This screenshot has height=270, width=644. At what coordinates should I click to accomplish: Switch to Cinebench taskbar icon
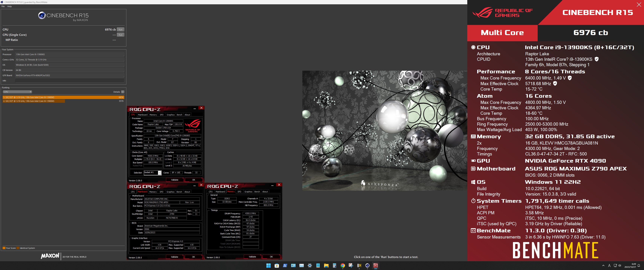click(x=367, y=265)
